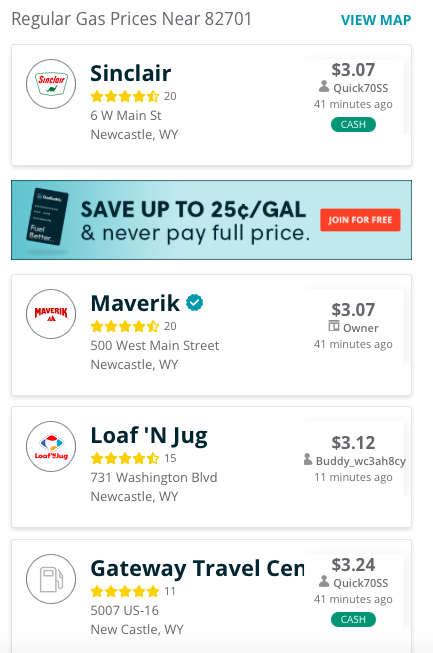Open the Gateway Travel Center station title

click(197, 568)
